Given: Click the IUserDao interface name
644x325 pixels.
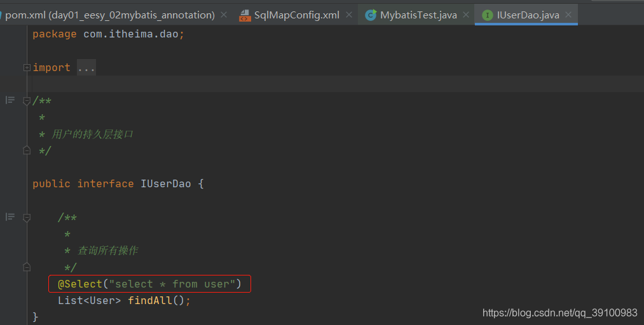Looking at the screenshot, I should [x=166, y=184].
